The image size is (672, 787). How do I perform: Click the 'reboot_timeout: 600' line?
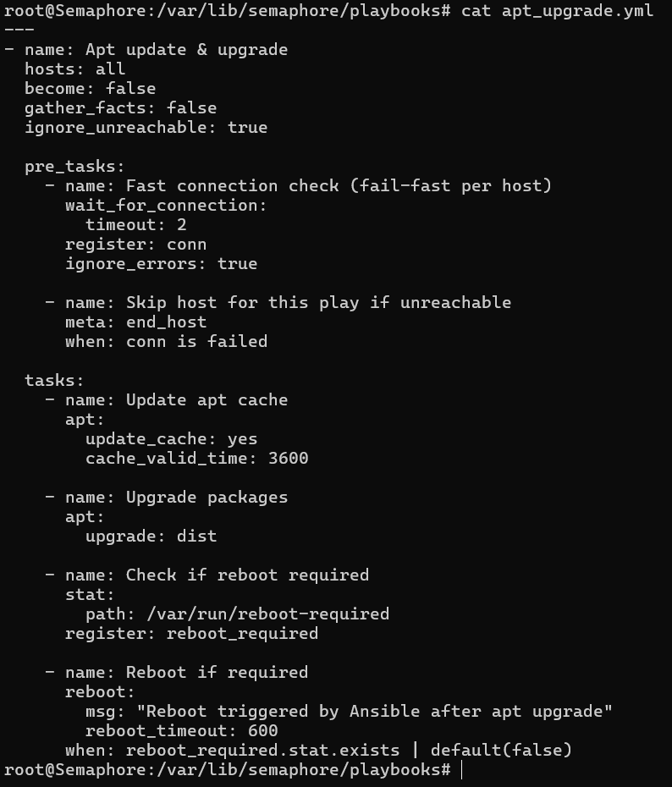click(181, 731)
